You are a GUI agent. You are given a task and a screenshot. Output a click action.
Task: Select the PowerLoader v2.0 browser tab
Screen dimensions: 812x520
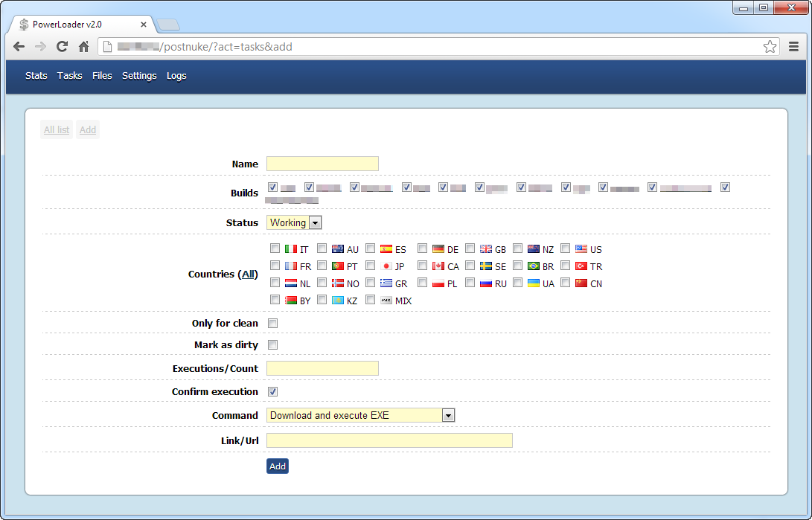82,25
